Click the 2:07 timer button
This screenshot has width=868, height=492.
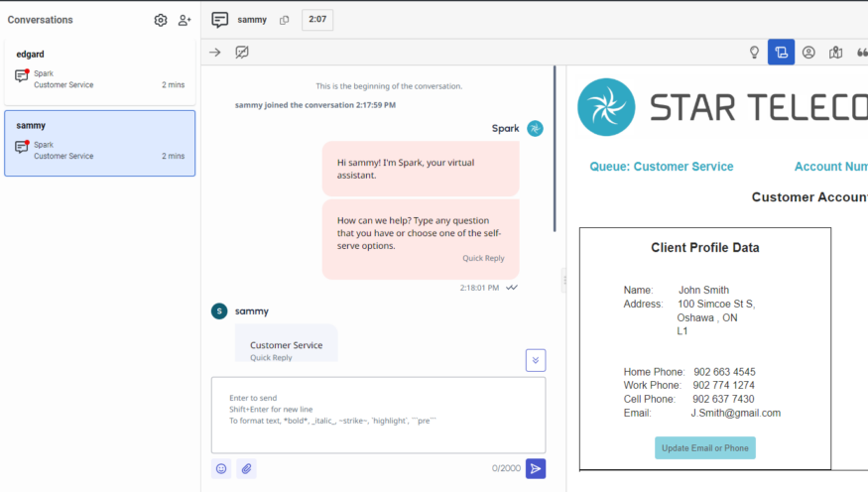click(317, 20)
